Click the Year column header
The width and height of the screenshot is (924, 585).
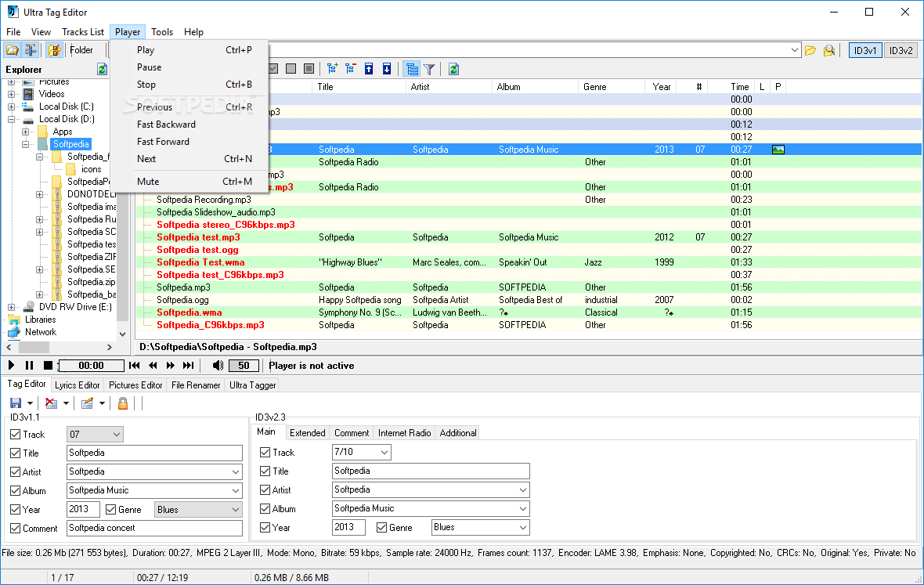[661, 87]
